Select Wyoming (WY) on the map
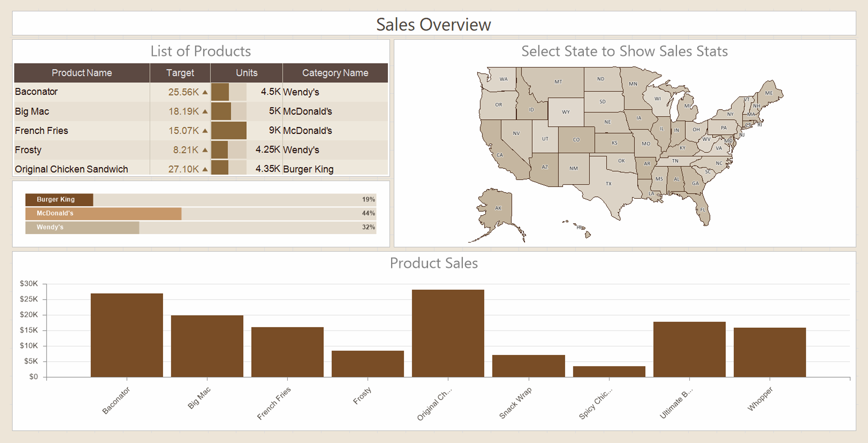868x443 pixels. coord(566,112)
